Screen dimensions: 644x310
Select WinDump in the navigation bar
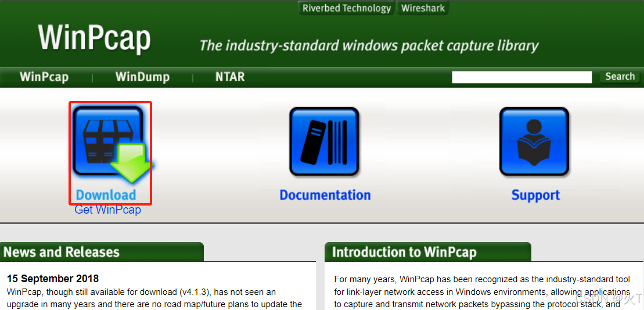click(142, 77)
